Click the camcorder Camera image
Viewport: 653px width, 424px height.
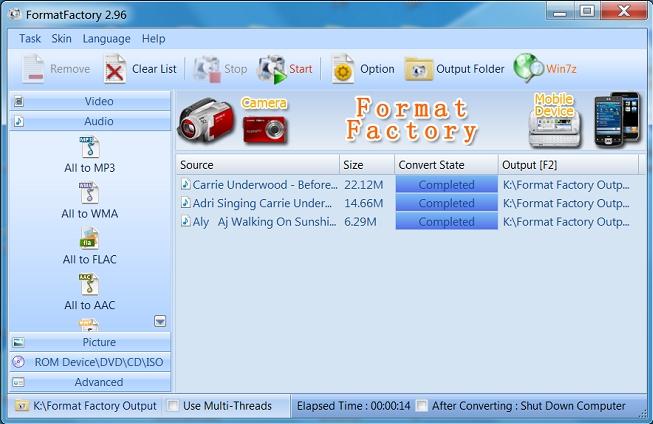206,121
